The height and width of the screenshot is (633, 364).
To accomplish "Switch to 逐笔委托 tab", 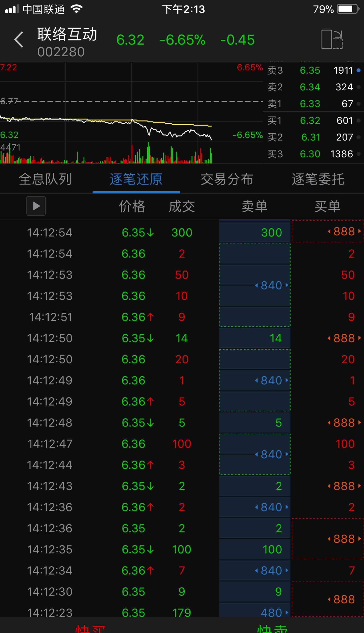I will click(318, 179).
